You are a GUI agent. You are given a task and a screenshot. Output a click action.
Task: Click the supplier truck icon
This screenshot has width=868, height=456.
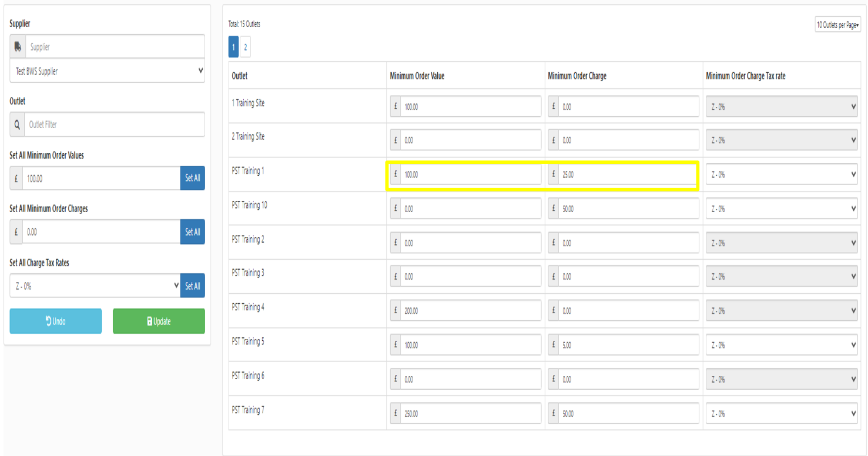pyautogui.click(x=18, y=47)
